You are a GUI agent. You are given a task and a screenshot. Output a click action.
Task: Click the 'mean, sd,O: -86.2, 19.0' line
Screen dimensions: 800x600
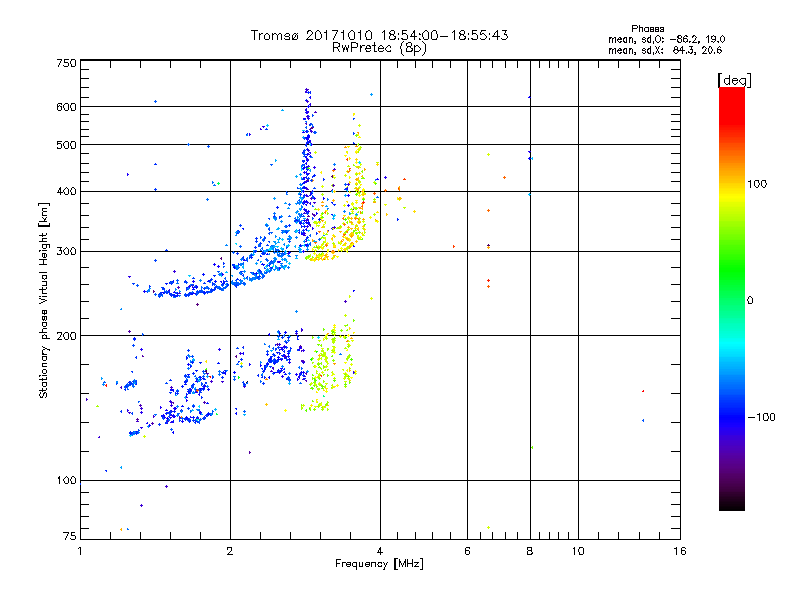click(666, 39)
